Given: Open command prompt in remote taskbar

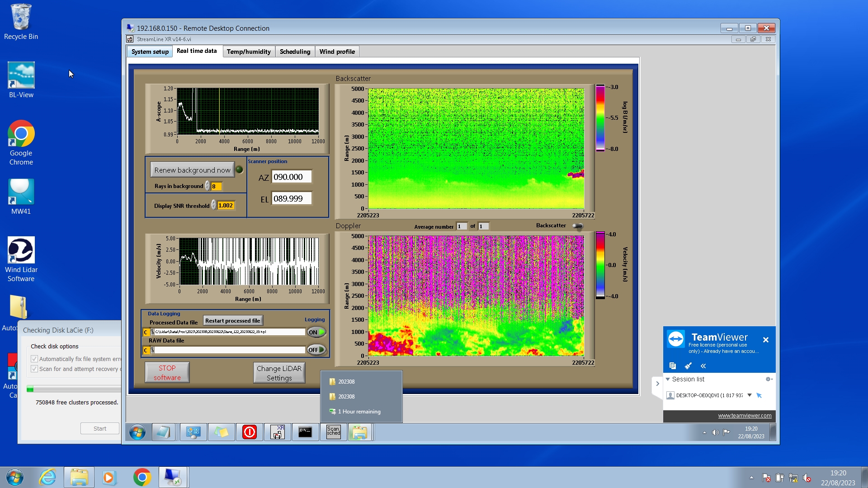Looking at the screenshot, I should click(305, 432).
